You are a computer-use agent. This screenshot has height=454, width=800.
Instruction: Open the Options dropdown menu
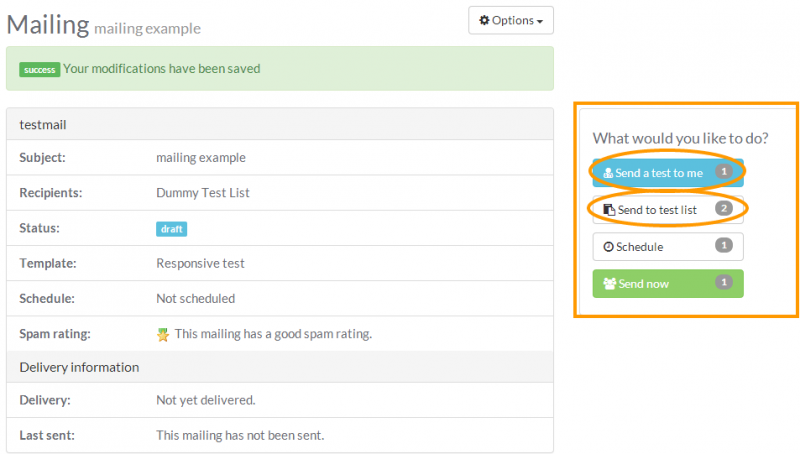511,20
